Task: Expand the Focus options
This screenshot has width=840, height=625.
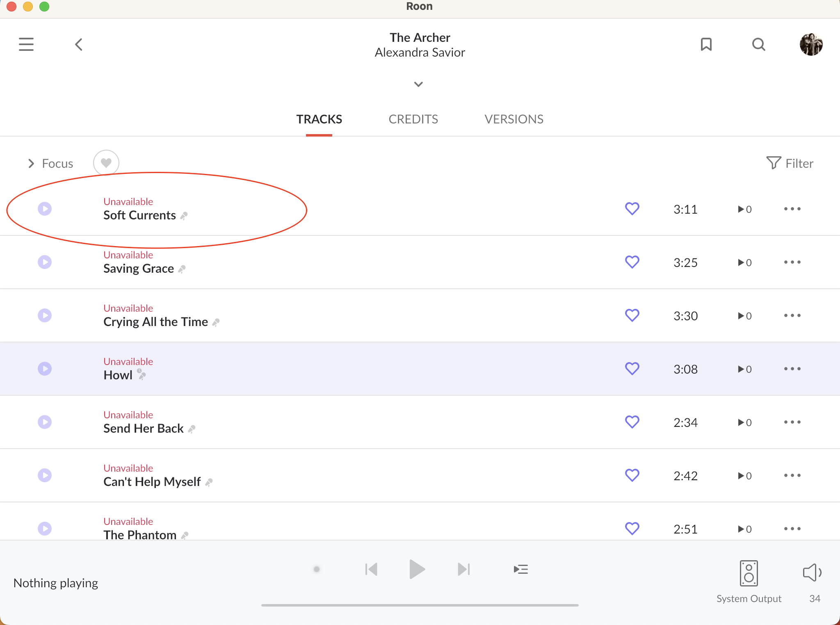Action: pyautogui.click(x=50, y=164)
